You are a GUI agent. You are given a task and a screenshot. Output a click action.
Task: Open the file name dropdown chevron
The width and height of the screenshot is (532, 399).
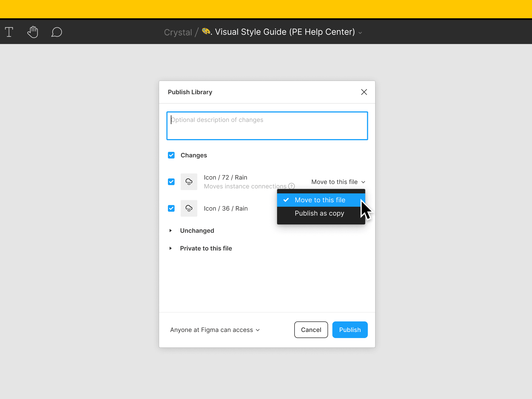pyautogui.click(x=360, y=33)
